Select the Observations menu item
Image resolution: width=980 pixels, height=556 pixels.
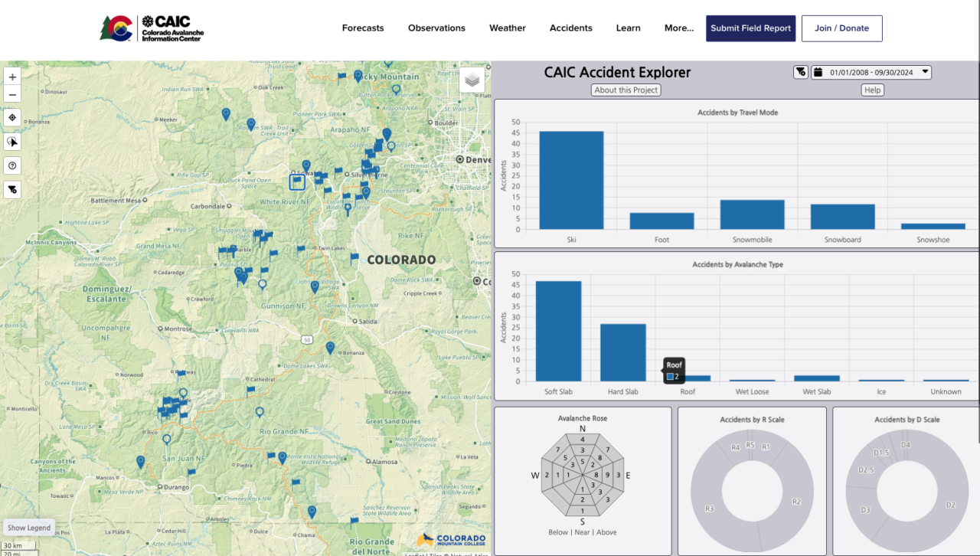(436, 28)
